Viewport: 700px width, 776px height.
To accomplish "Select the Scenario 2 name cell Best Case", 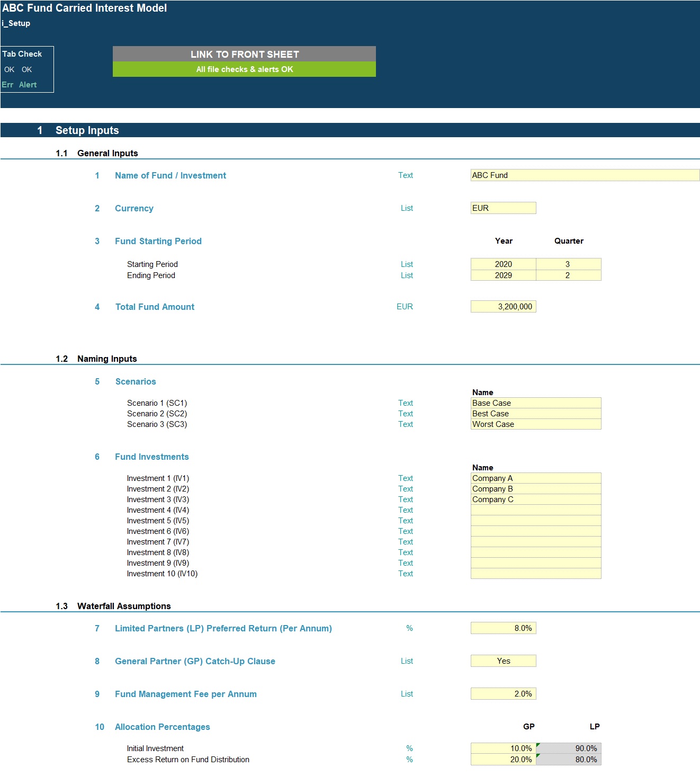I will click(x=536, y=414).
